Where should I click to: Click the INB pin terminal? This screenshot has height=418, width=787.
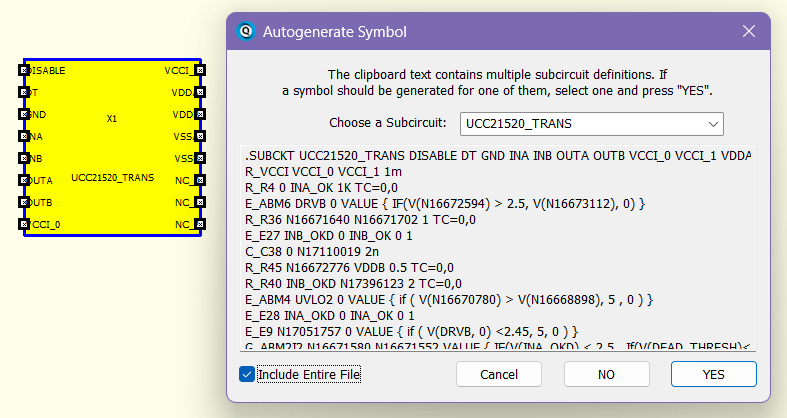coord(24,158)
